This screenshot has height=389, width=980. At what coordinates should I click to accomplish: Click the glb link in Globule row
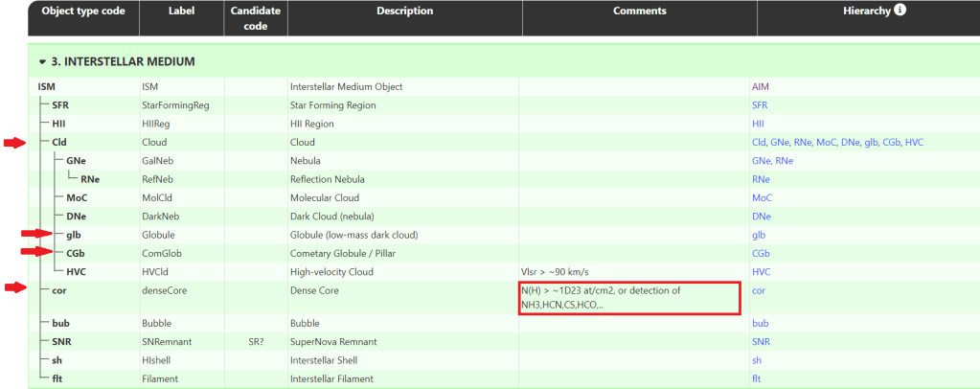758,234
